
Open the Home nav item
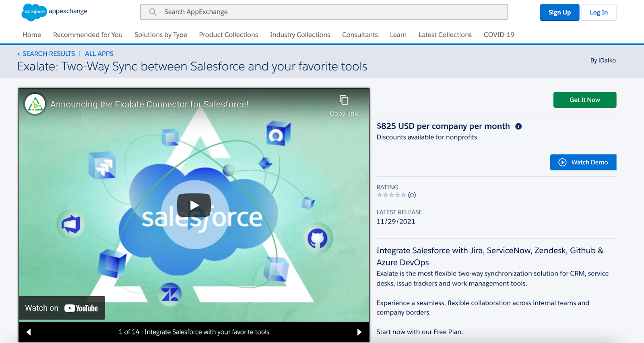pyautogui.click(x=32, y=35)
